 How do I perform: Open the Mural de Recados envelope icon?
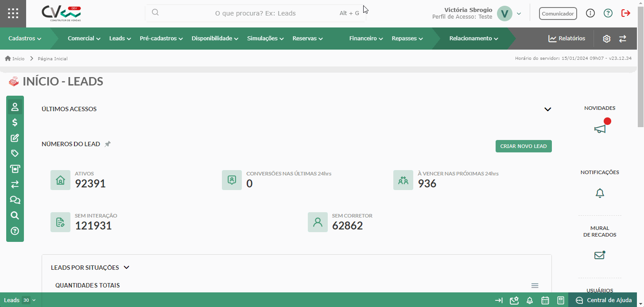[599, 256]
